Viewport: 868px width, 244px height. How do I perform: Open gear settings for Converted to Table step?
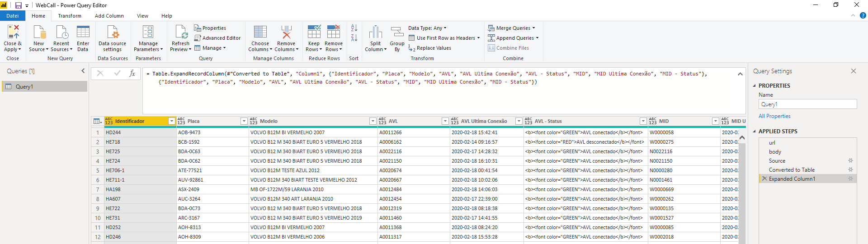850,170
